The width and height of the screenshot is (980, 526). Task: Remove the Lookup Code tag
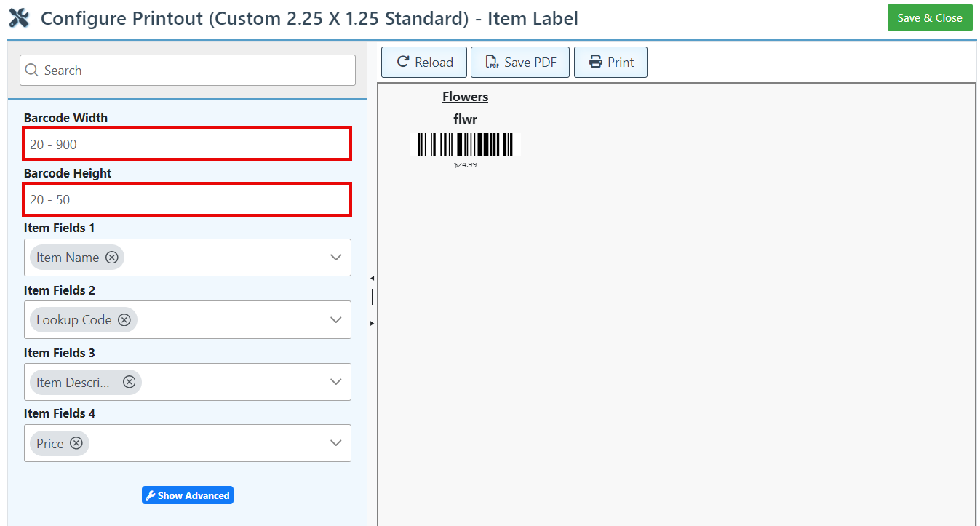click(124, 319)
